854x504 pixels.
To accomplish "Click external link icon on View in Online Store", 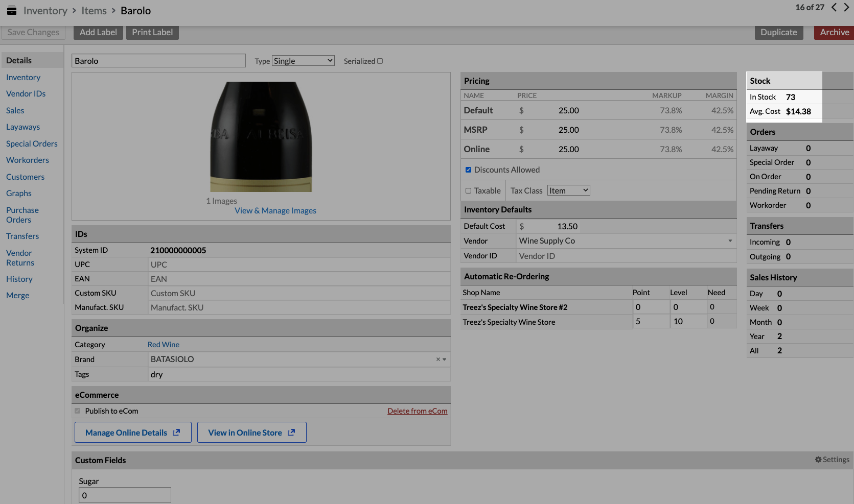I will (x=291, y=433).
